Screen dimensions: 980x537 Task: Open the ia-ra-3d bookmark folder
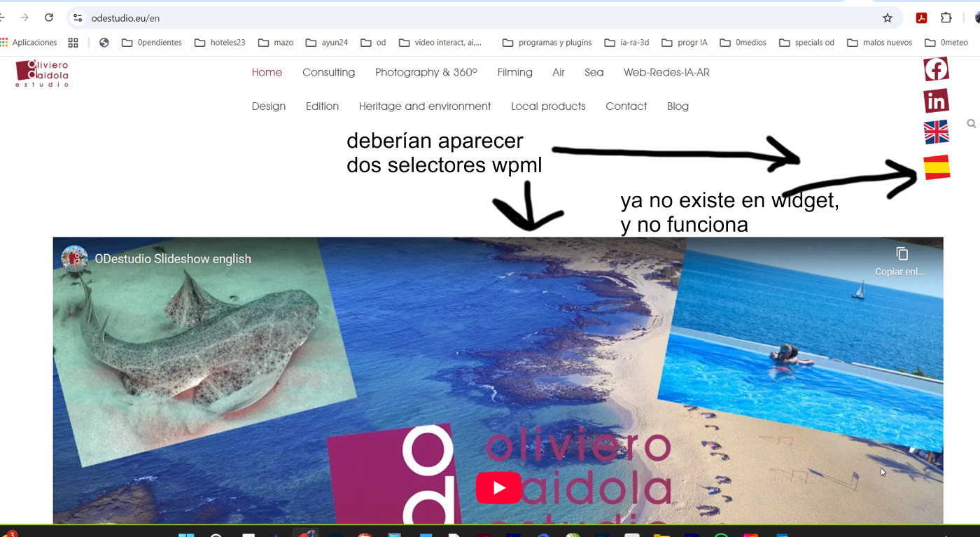tap(626, 43)
